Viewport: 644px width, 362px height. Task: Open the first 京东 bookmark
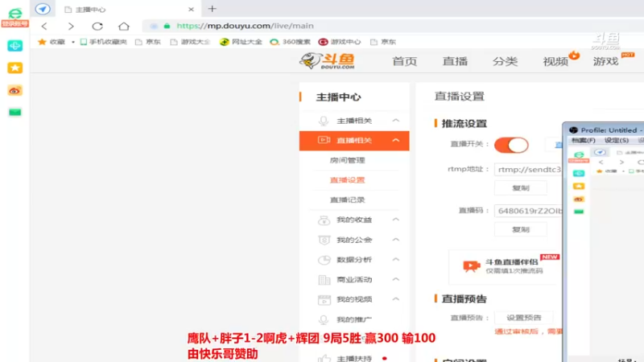148,42
